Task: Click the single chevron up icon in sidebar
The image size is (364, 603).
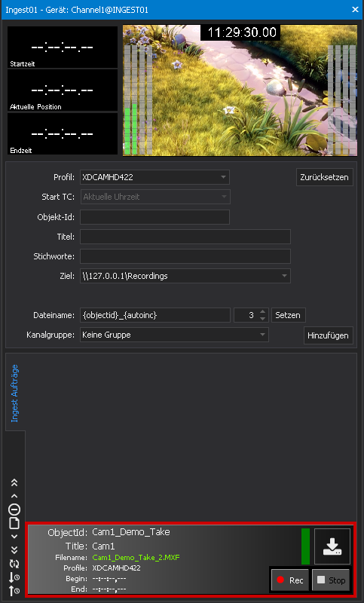Action: pos(14,496)
